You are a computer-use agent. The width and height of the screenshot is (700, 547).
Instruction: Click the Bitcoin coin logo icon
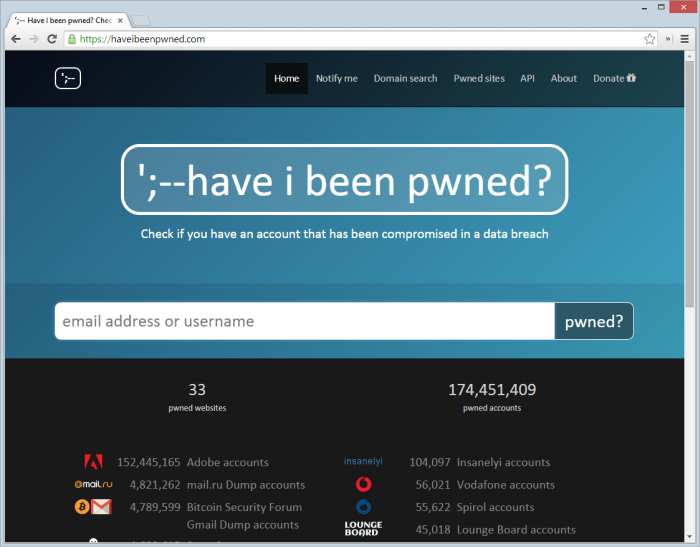(82, 507)
